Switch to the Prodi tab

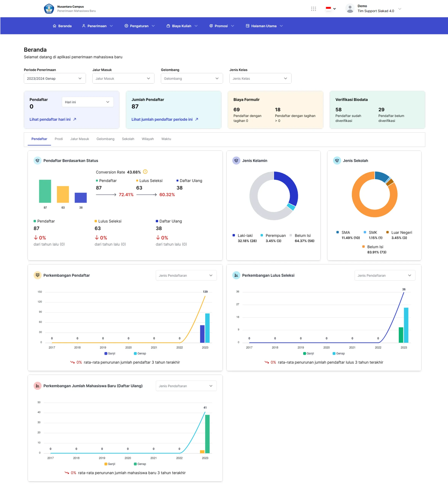pyautogui.click(x=59, y=139)
